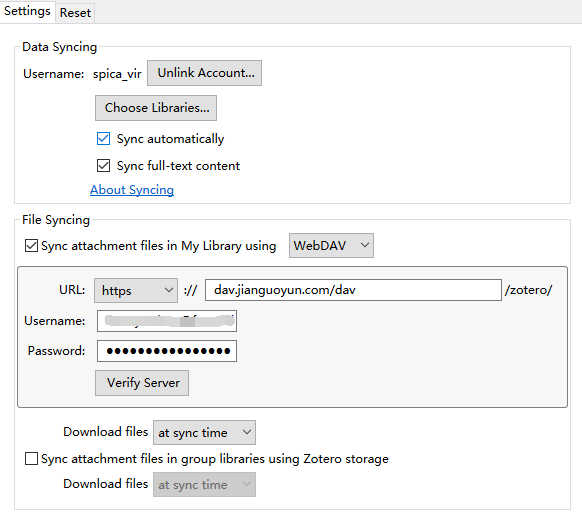Open the https protocol dropdown
582x513 pixels.
(x=136, y=290)
